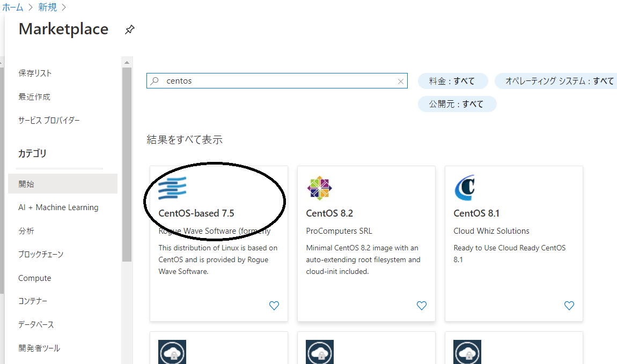Viewport: 617px width, 364px height.
Task: Open right cloud-lock offer icon in second row
Action: [x=467, y=352]
